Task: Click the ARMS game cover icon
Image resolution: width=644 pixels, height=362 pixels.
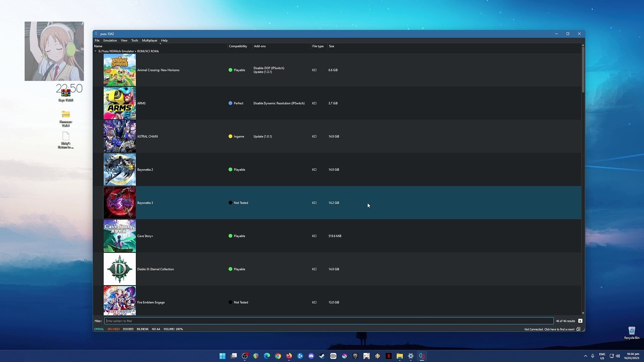Action: pos(119,103)
